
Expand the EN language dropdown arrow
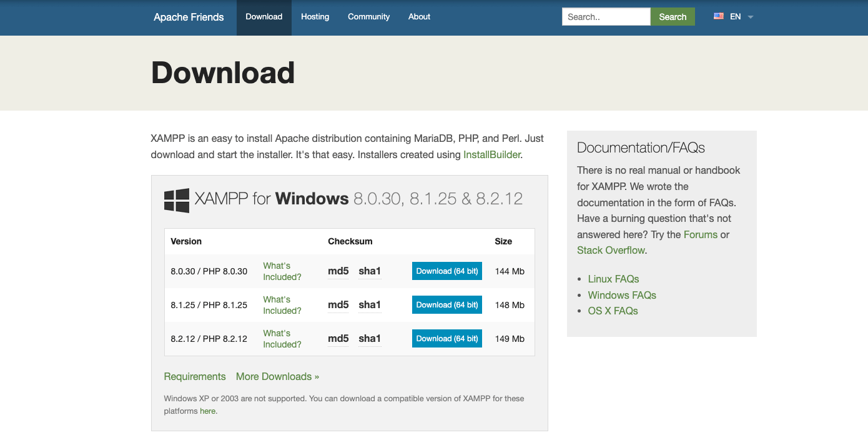(751, 17)
